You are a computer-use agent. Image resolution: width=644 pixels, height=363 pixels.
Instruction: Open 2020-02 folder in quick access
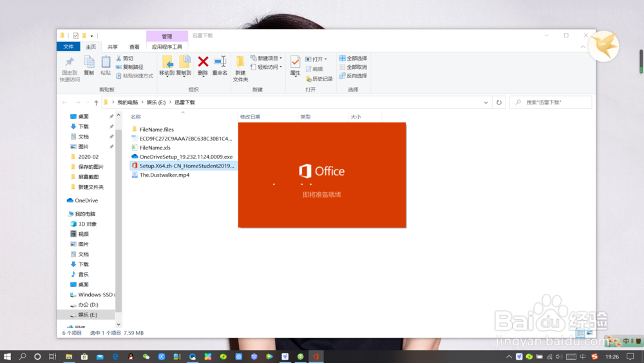[x=84, y=157]
